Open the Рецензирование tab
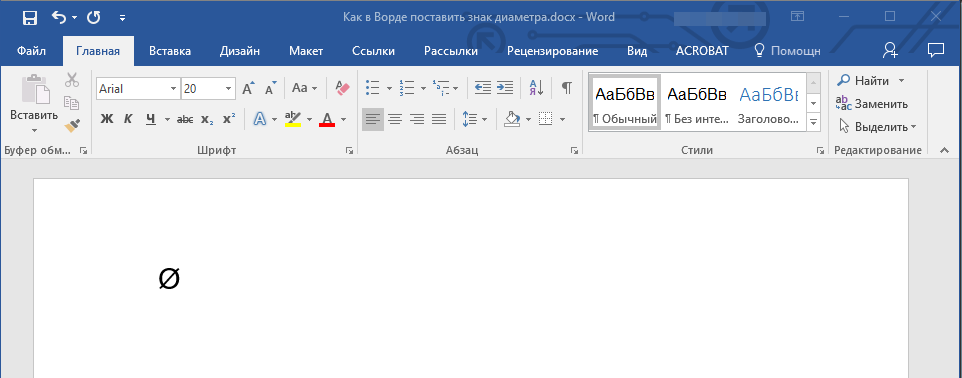Image resolution: width=962 pixels, height=378 pixels. point(552,51)
